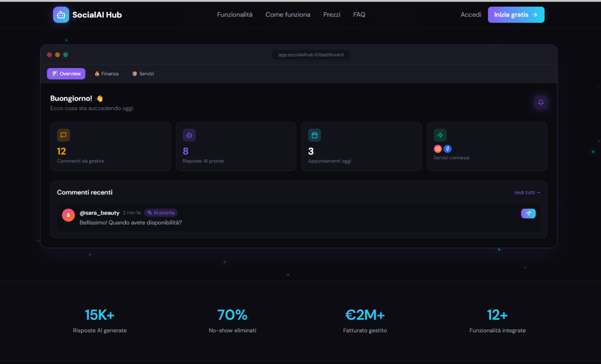Click Come funziona in the navigation
601x364 pixels.
point(288,15)
